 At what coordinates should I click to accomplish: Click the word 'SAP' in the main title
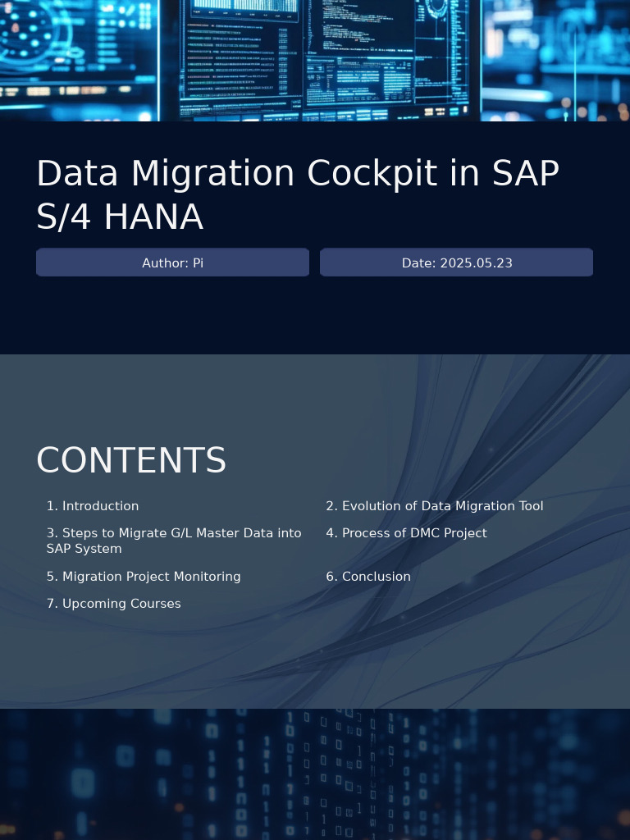click(526, 174)
